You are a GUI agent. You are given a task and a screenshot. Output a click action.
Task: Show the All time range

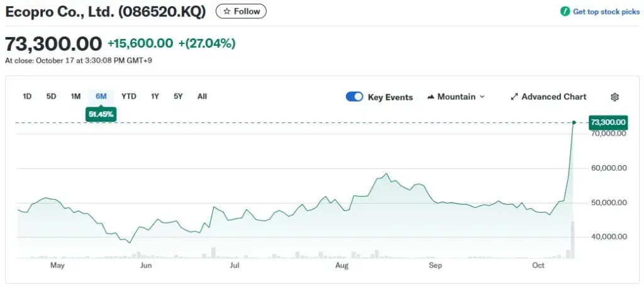(202, 96)
